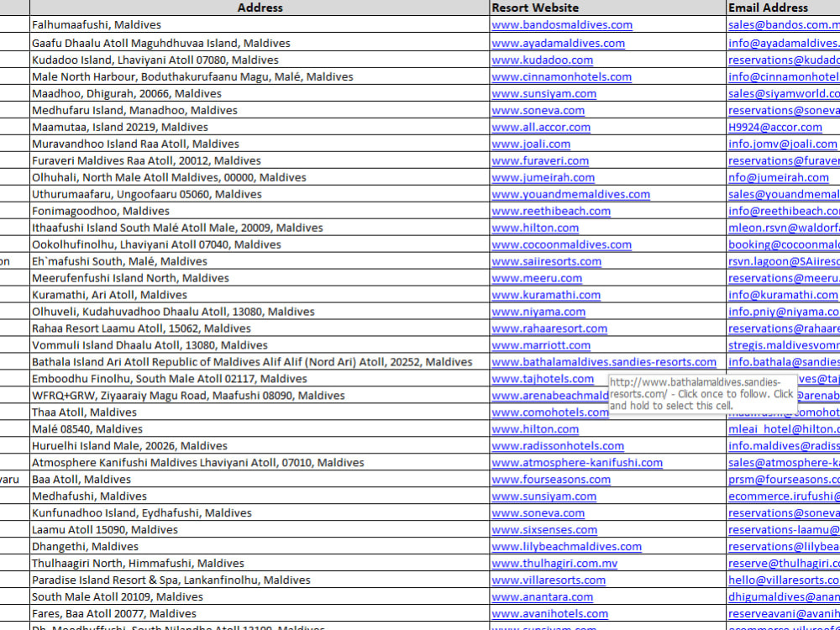Click the www.youandmemaldives.com link
The height and width of the screenshot is (630, 840).
(570, 194)
